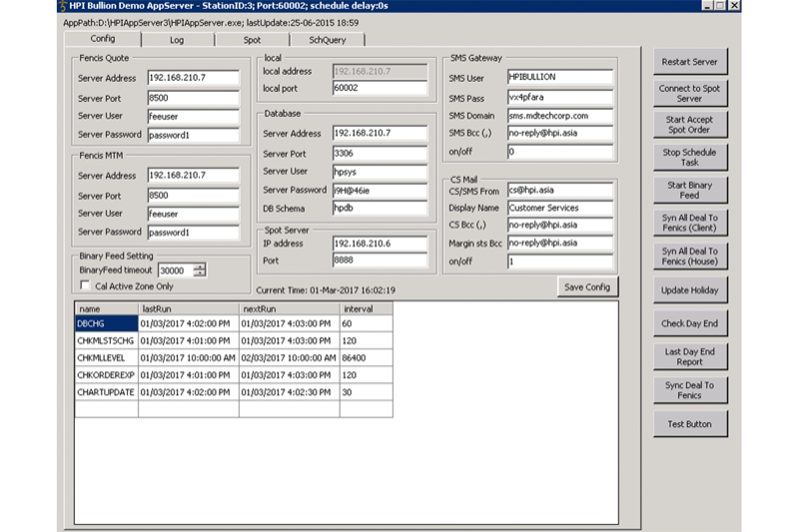Screen dimensions: 799x532
Task: Start Accept Spot Order
Action: click(x=690, y=125)
